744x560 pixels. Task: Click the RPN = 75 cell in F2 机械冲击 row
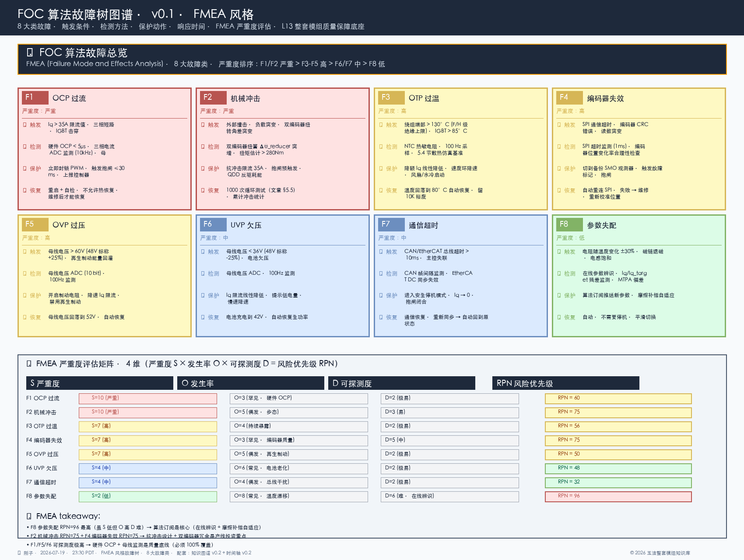tap(618, 413)
